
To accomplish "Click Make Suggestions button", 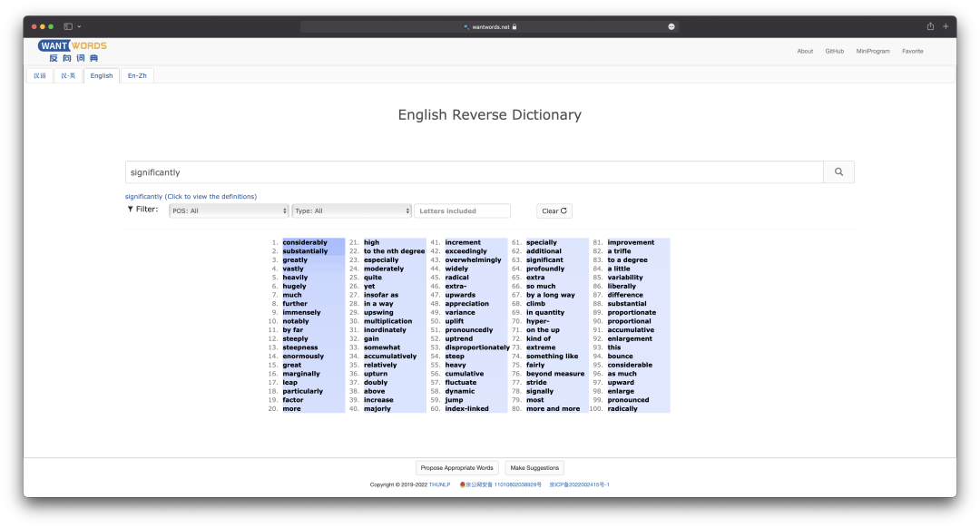I will point(534,468).
